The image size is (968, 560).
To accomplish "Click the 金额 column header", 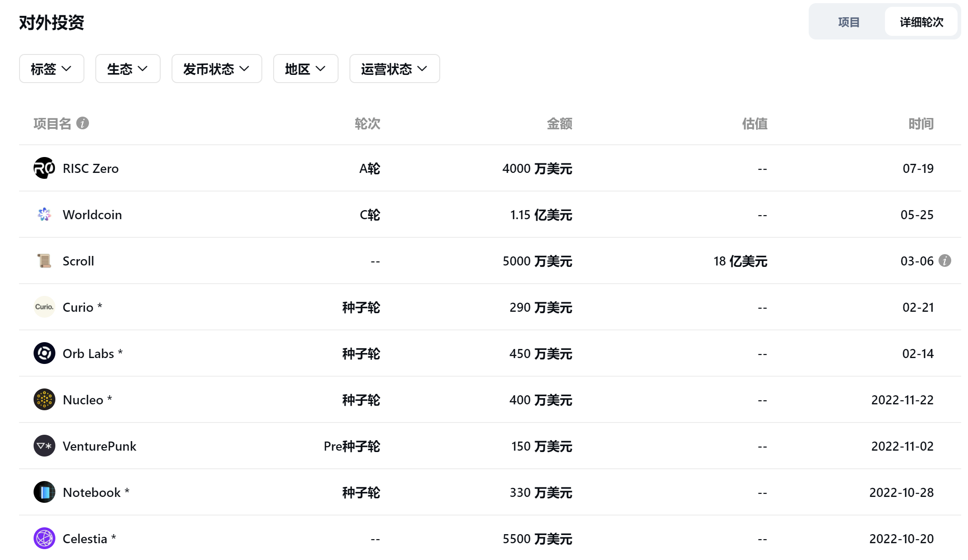I will pyautogui.click(x=560, y=123).
